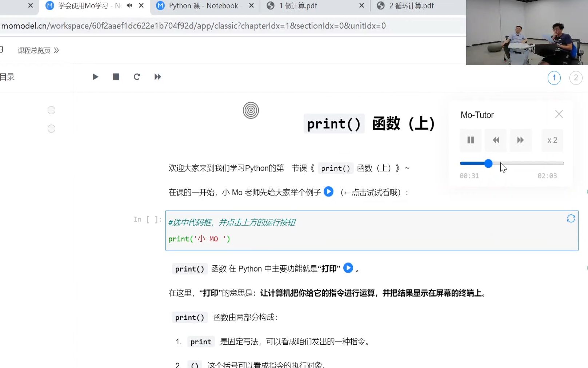
Task: Play the 打印 explanation audio clip
Action: click(x=348, y=268)
